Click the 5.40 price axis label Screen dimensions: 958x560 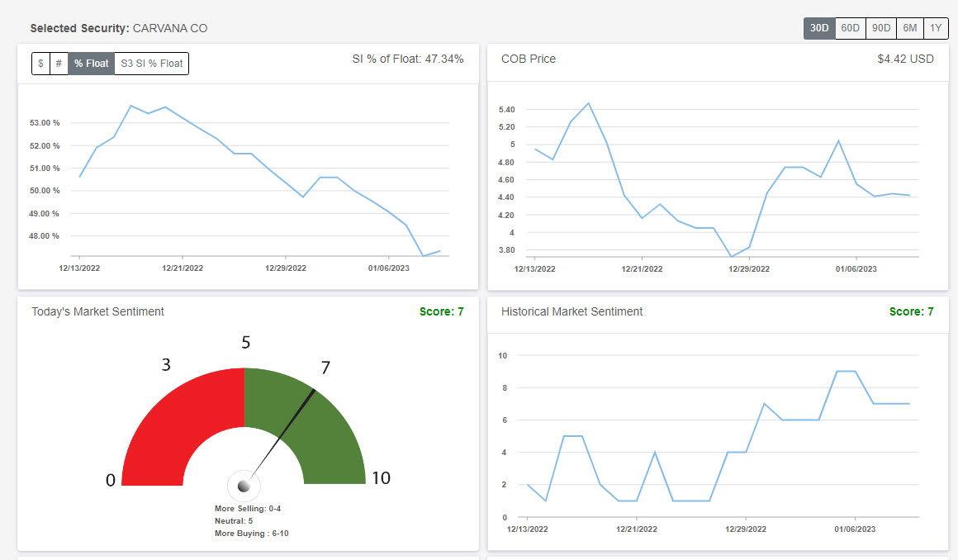coord(506,109)
